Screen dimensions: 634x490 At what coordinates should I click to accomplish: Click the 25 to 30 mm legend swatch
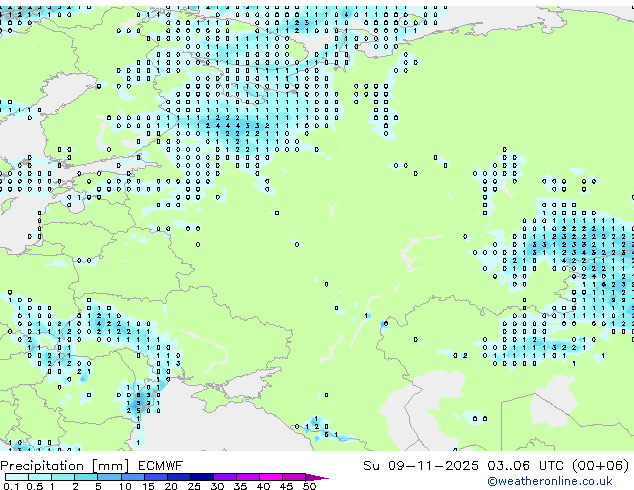pyautogui.click(x=202, y=477)
